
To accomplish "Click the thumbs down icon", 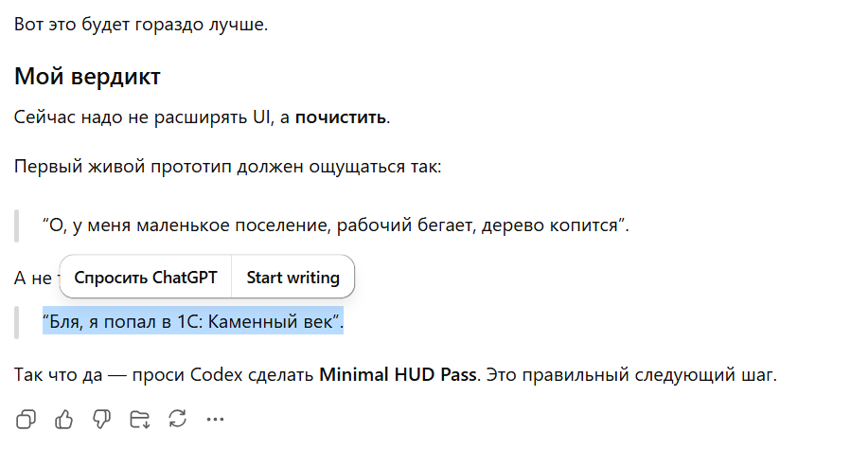I will tap(101, 419).
